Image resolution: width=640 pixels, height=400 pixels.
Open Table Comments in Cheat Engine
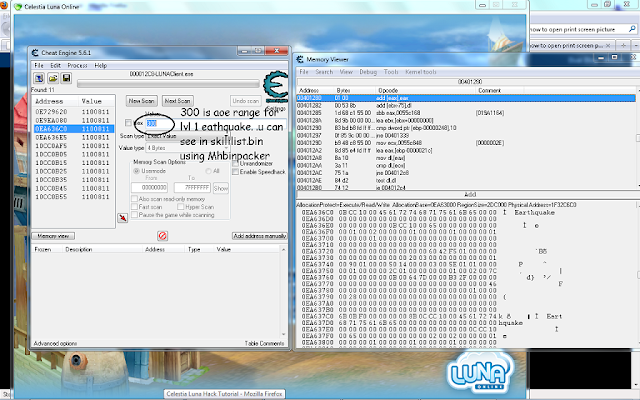click(264, 343)
